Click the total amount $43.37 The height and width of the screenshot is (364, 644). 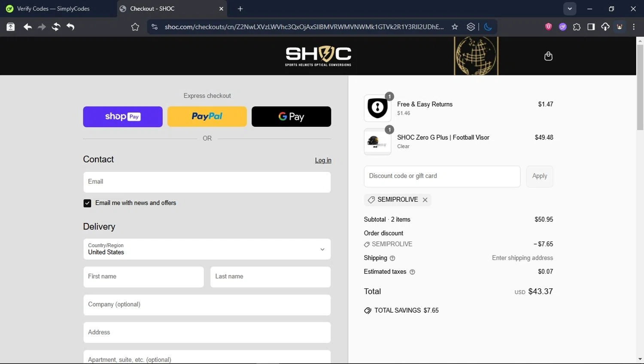coord(540,292)
